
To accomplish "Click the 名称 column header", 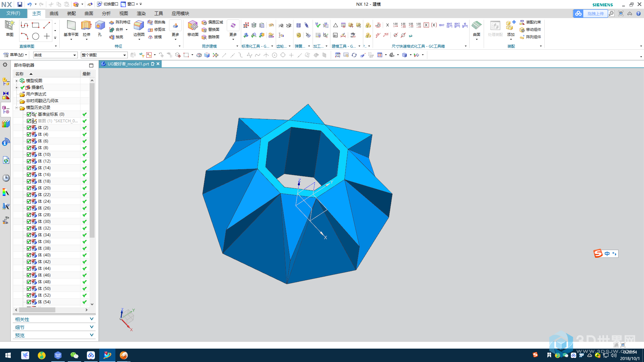I will pos(47,74).
